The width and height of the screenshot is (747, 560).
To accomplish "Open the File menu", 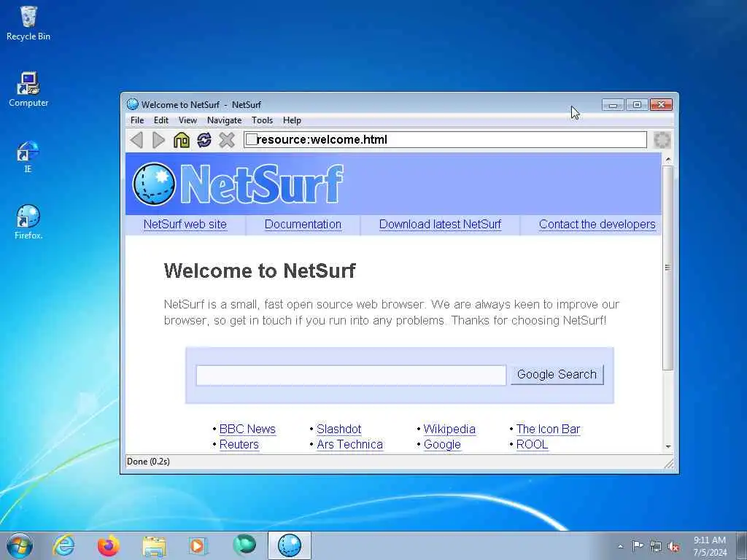I will tap(137, 120).
